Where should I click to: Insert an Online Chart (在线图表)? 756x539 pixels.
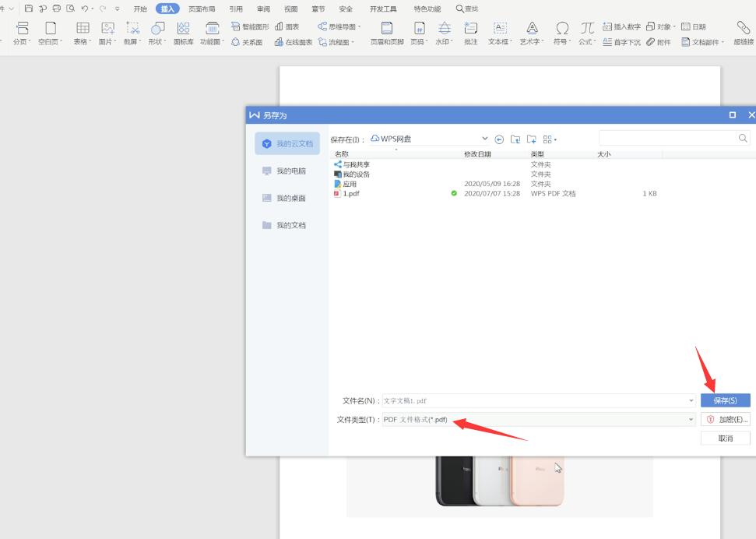(x=294, y=42)
